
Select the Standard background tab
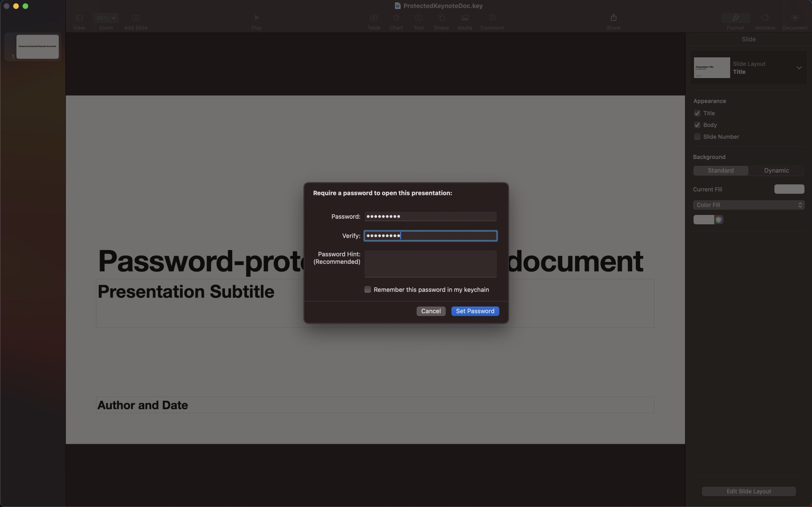click(721, 170)
